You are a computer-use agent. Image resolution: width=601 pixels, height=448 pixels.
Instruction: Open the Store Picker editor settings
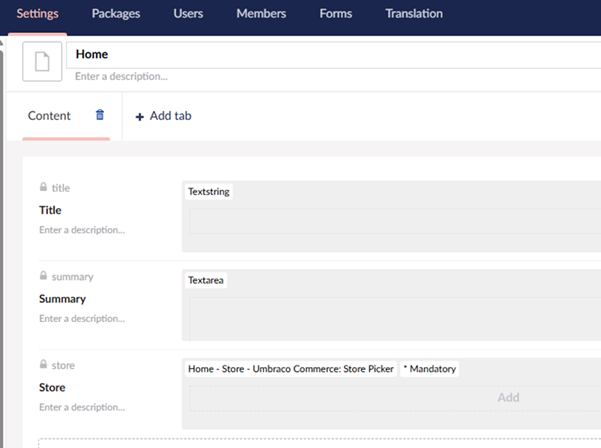tap(291, 369)
